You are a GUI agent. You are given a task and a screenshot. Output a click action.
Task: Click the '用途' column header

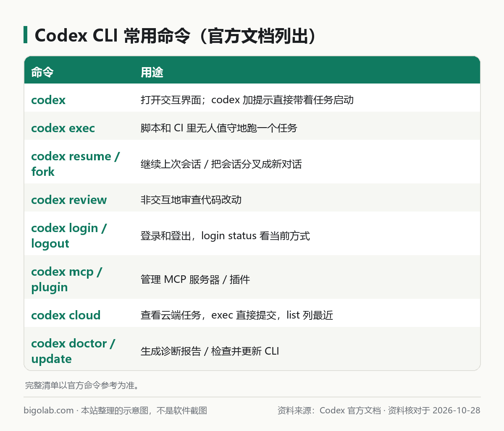click(x=152, y=72)
